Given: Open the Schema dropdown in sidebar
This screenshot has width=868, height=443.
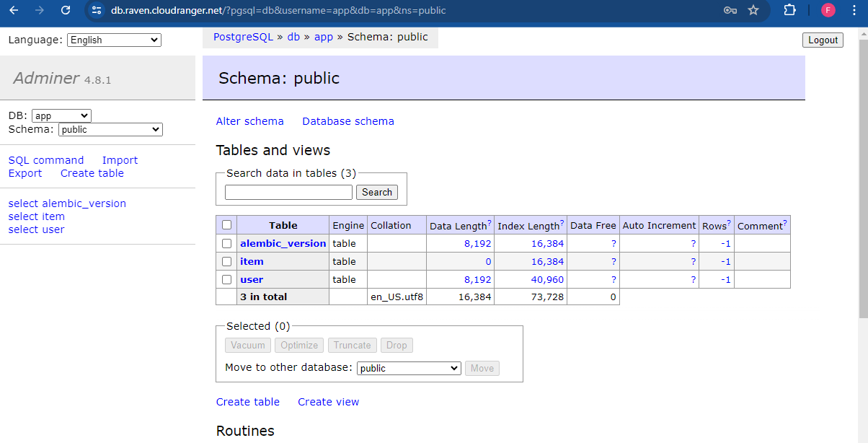Looking at the screenshot, I should 110,130.
